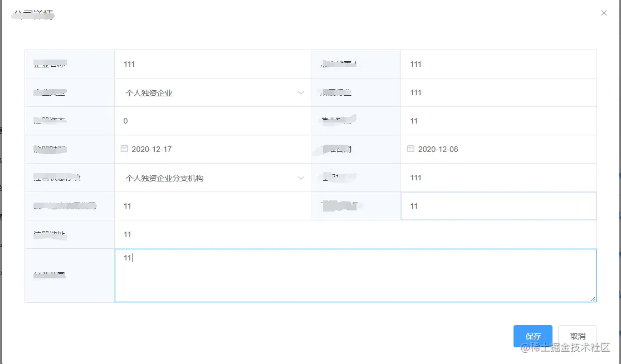The image size is (621, 364).
Task: Click the highlighted input right of sixth row
Action: pos(498,206)
